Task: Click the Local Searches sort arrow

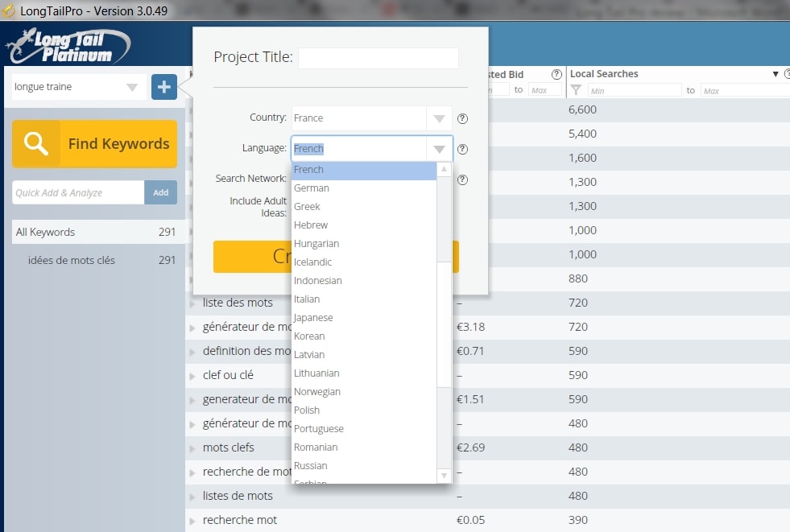Action: pos(776,75)
